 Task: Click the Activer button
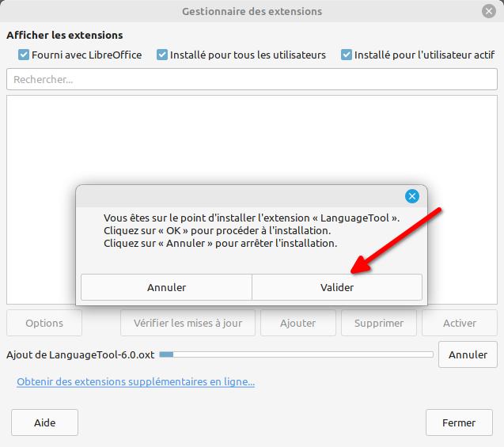[460, 323]
